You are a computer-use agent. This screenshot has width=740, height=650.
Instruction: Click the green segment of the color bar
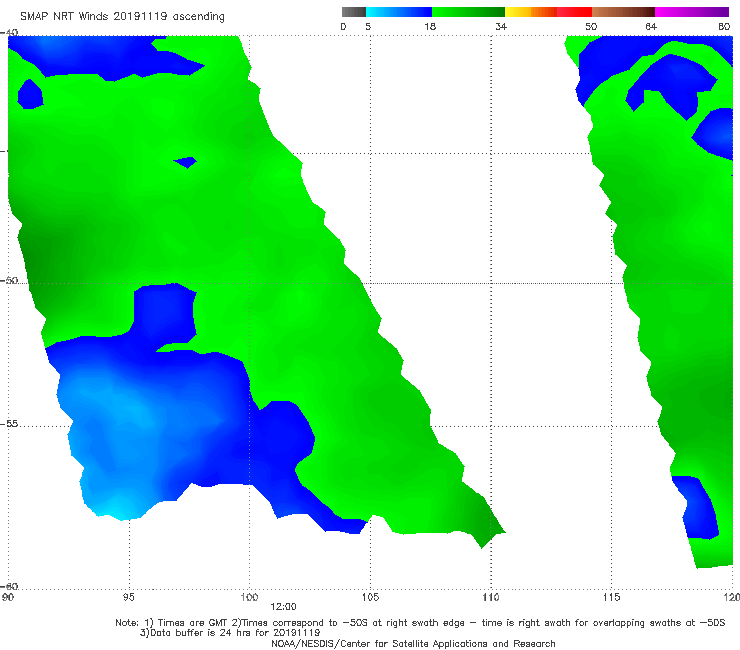point(468,12)
